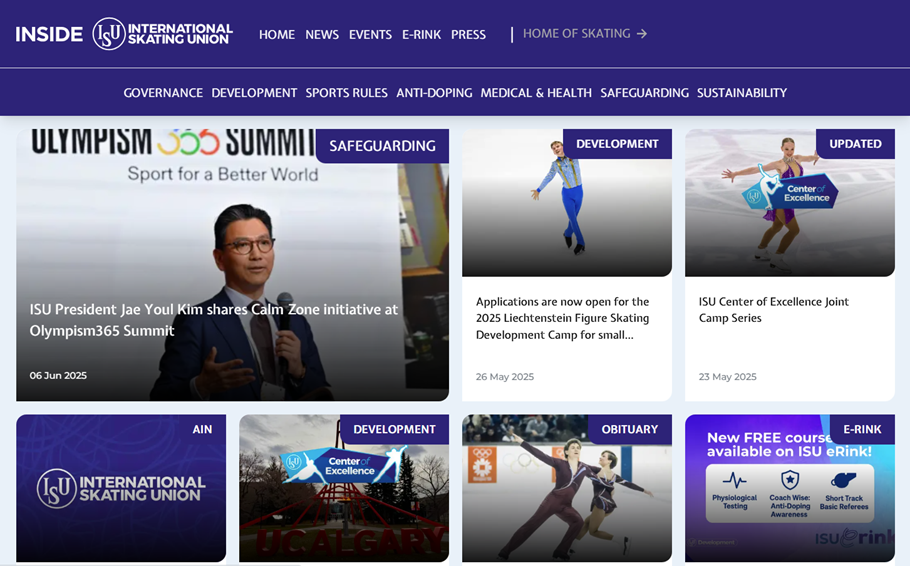Select SAFEGUARDING in the secondary nav bar
This screenshot has height=566, width=910.
(644, 93)
